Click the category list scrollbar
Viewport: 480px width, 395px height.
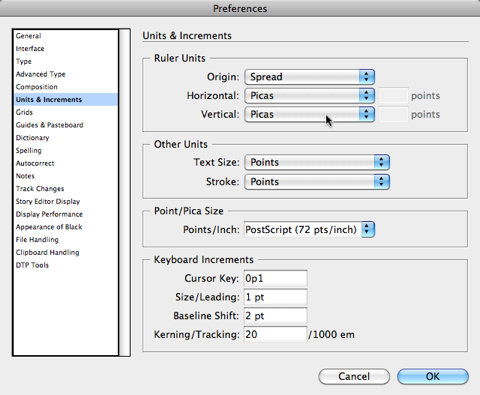(125, 193)
